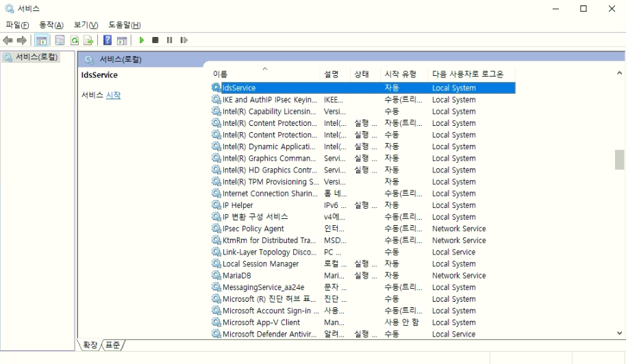Sort by the 설명 column header
The width and height of the screenshot is (626, 364).
pos(335,74)
